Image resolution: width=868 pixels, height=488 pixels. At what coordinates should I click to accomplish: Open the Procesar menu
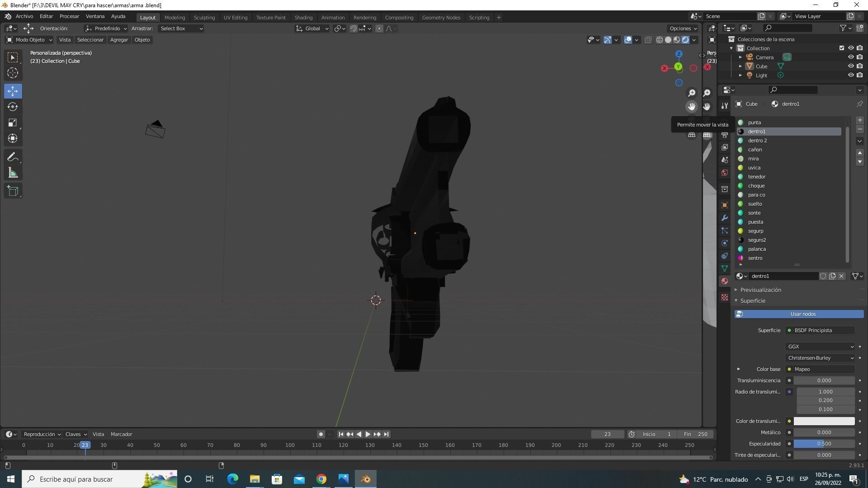click(x=69, y=16)
